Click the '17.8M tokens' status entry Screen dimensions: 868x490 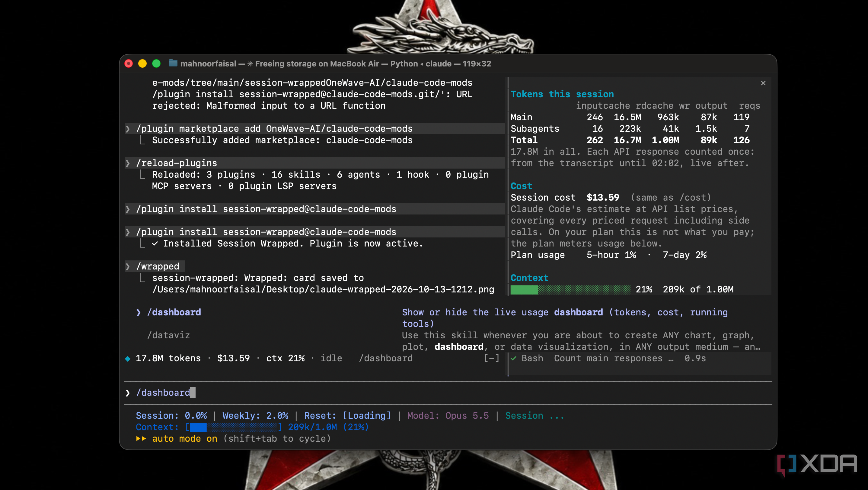pos(168,358)
